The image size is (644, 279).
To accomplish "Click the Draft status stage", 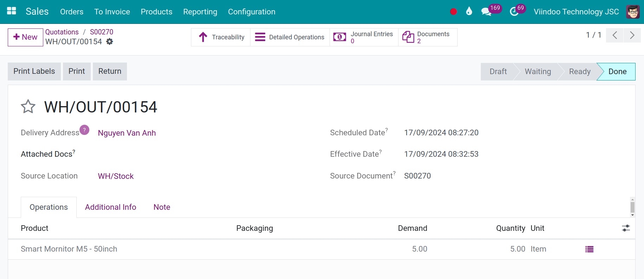I will tap(498, 72).
